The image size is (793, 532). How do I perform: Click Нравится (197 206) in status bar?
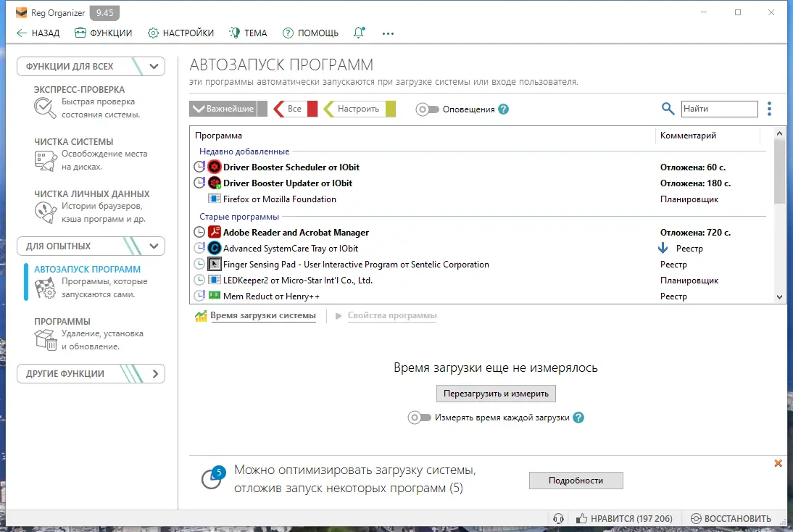point(625,519)
